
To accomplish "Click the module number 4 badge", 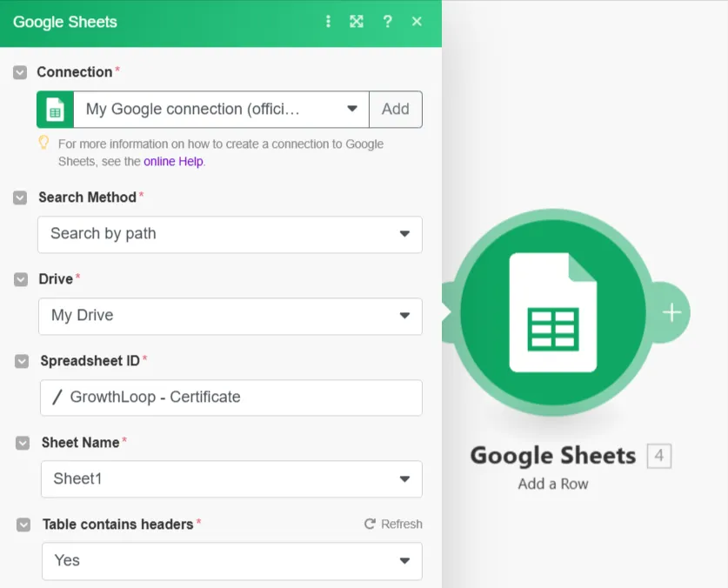I will point(658,456).
